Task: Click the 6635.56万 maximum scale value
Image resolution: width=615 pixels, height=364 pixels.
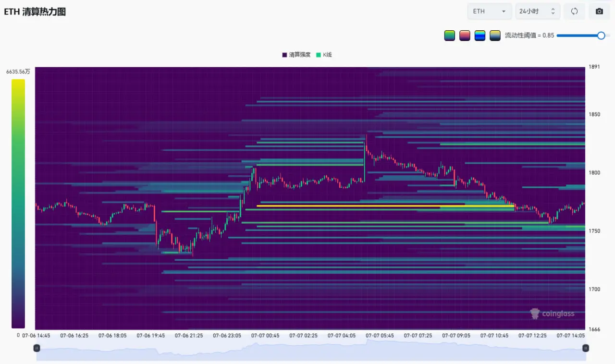Action: [x=18, y=72]
